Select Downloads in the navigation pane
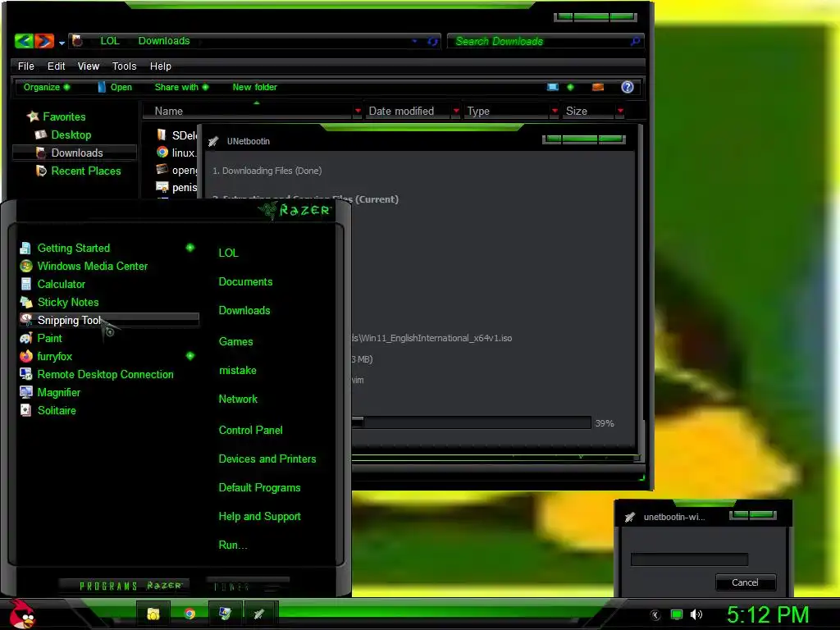 click(75, 153)
